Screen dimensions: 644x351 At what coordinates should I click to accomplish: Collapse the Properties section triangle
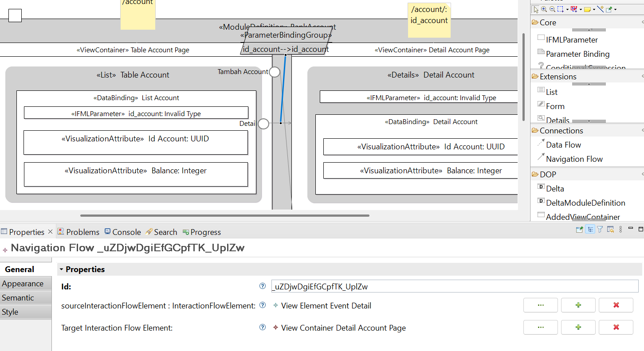coord(62,269)
